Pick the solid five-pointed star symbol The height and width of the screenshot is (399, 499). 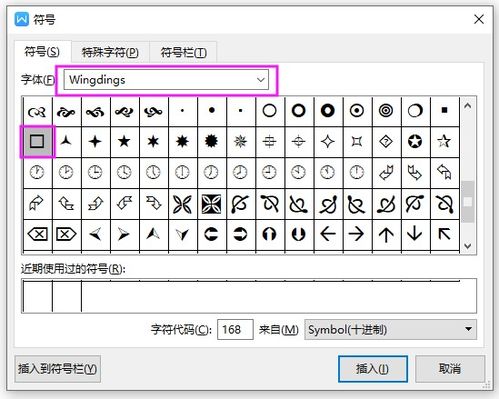coord(124,141)
